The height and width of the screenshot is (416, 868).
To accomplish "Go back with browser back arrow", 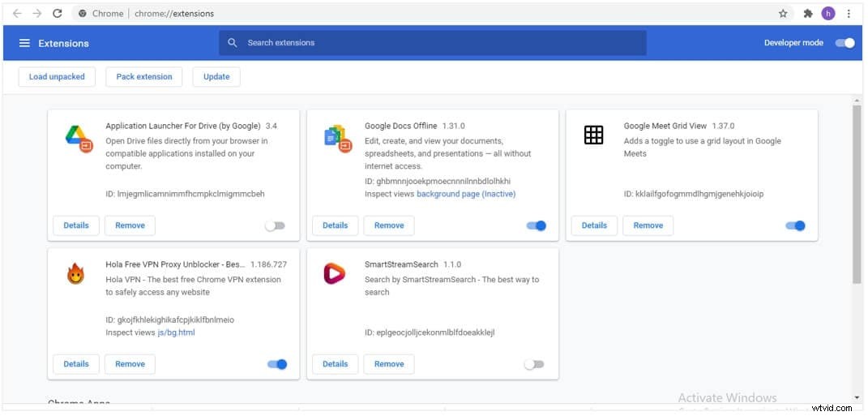I will point(16,14).
